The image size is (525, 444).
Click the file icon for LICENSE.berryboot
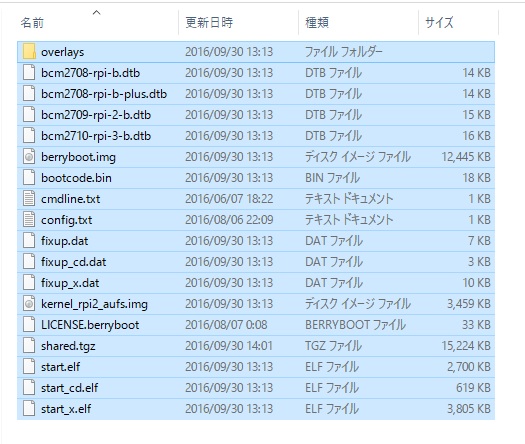click(29, 325)
